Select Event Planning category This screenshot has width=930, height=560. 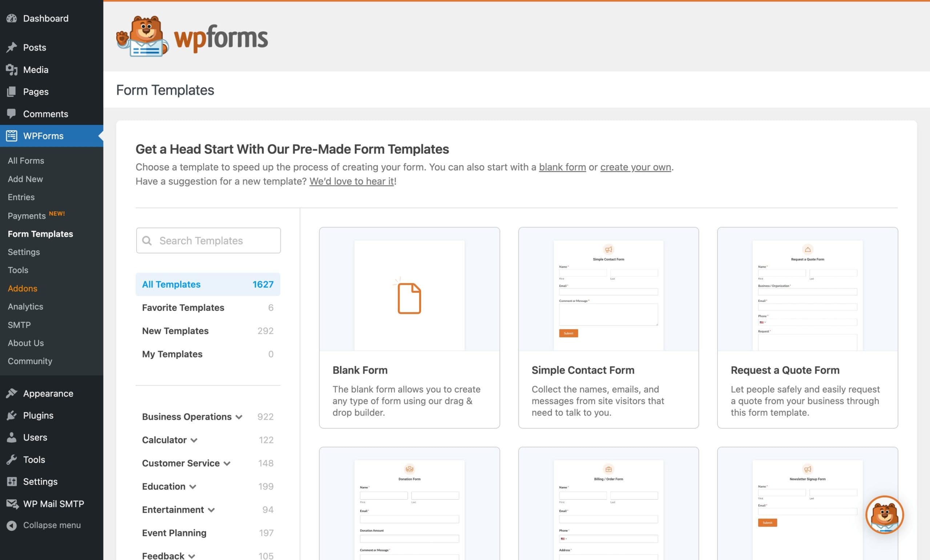pos(207,533)
